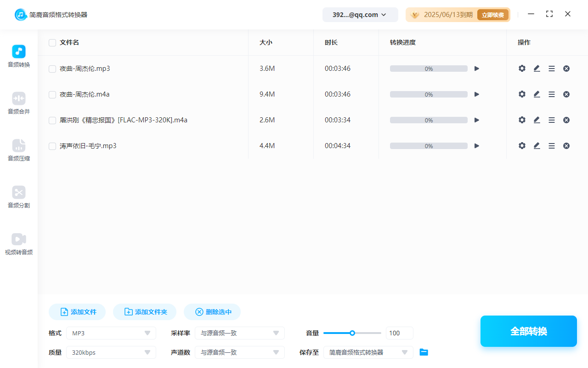Expand the 格式 dropdown showing MP3
The height and width of the screenshot is (368, 588).
point(111,333)
